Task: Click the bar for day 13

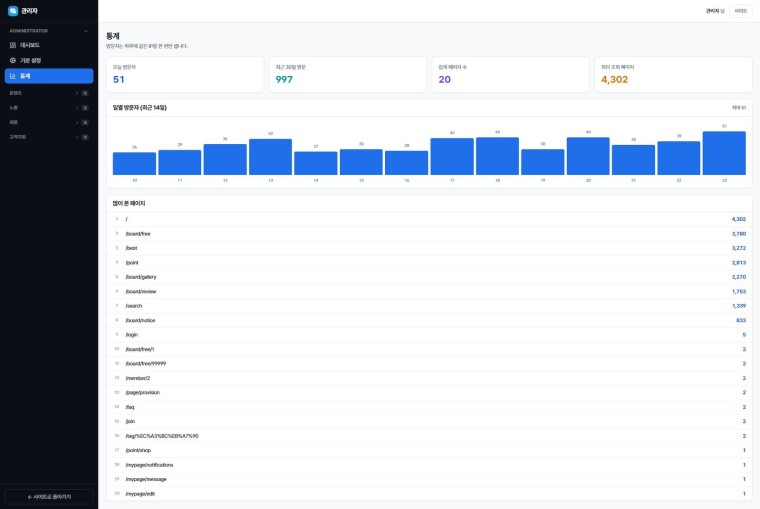Action: pos(270,157)
